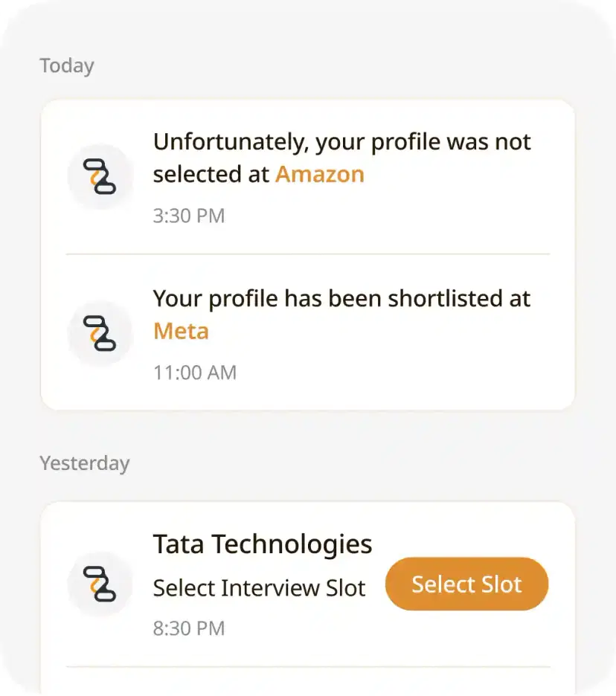
Task: Click the logo icon beside Amazon notification
Action: point(100,177)
